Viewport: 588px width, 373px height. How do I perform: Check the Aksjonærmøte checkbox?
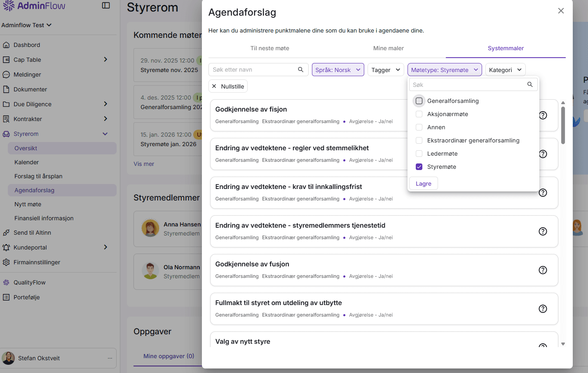click(x=419, y=114)
